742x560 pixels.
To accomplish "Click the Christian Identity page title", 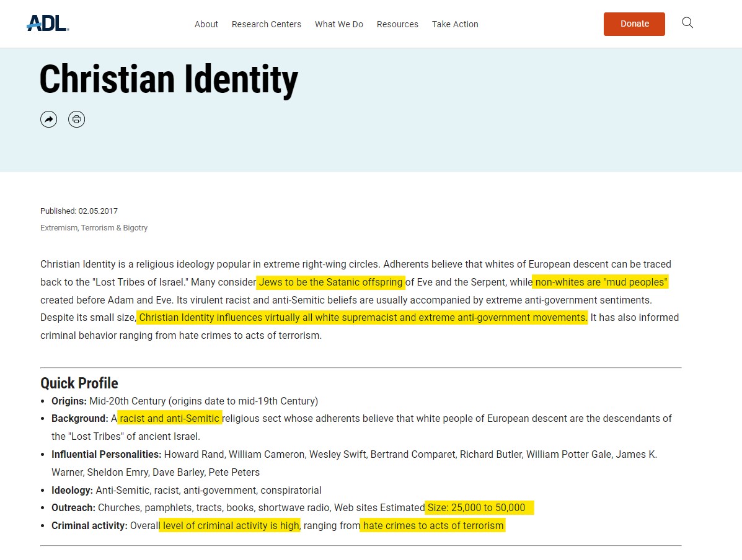I will click(169, 79).
